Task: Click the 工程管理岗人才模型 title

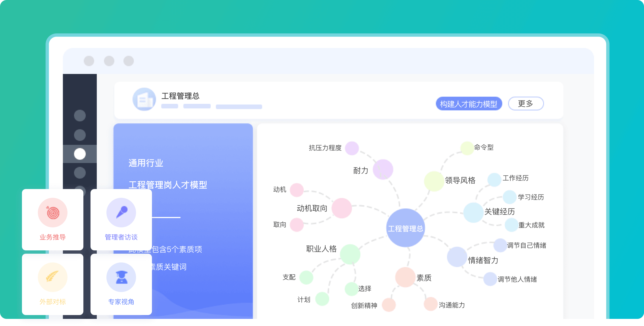Action: (168, 185)
